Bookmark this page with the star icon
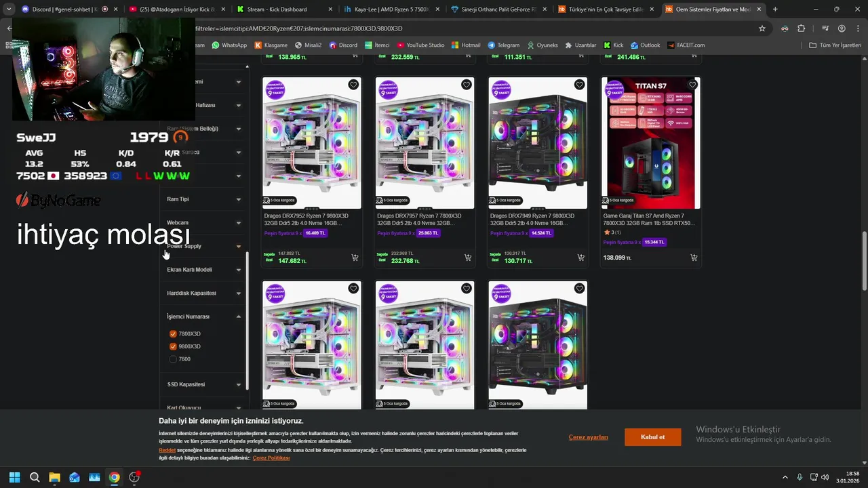868x488 pixels. click(762, 28)
